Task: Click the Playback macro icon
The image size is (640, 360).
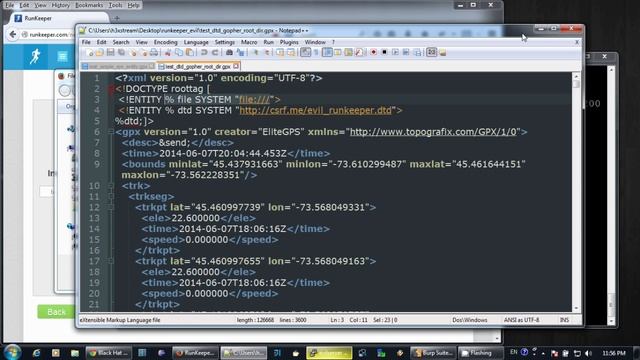Action: 395,53
